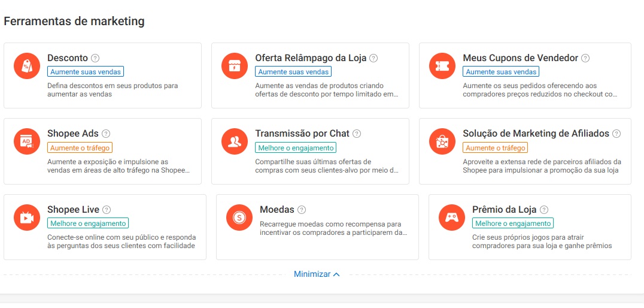The image size is (644, 308).
Task: Click 'Aumente o tráfego' tag under Marketing de Afiliados
Action: [x=496, y=147]
